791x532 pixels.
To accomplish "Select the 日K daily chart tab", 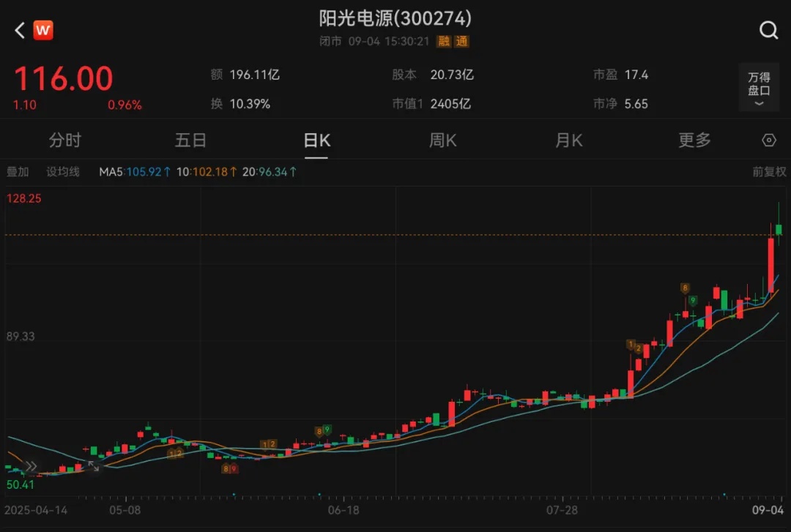I will click(x=316, y=141).
